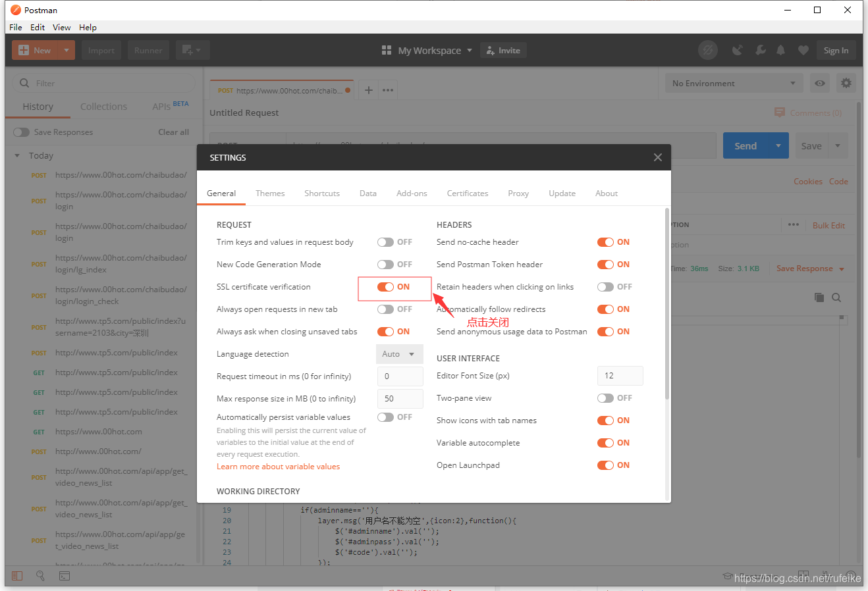Switch to the Collections sidebar tab

coord(103,107)
